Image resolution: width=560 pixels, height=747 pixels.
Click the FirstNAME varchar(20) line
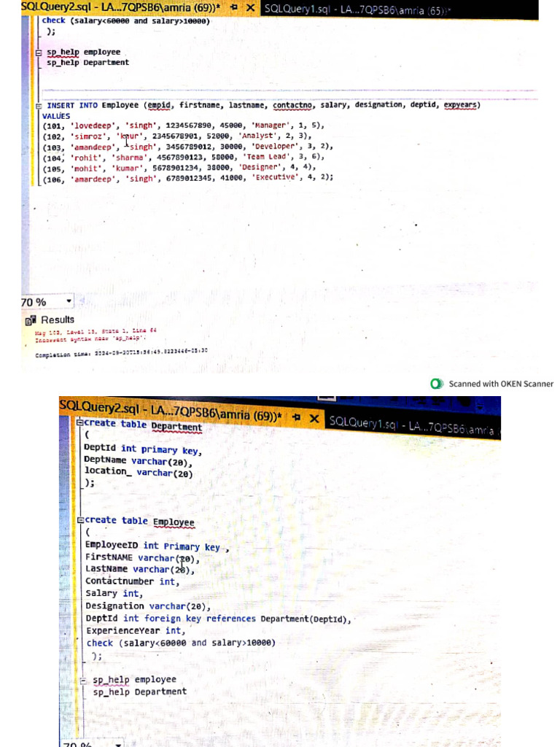click(142, 557)
